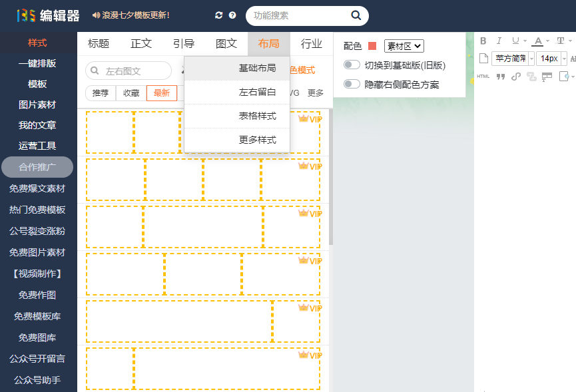
Task: Click the red 配色 color swatch
Action: 372,46
